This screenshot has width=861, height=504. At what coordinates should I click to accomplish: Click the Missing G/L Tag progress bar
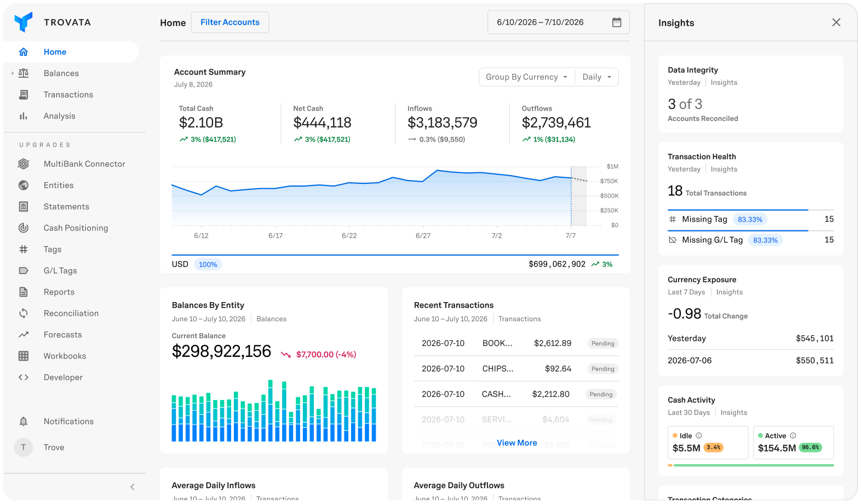coord(751,230)
